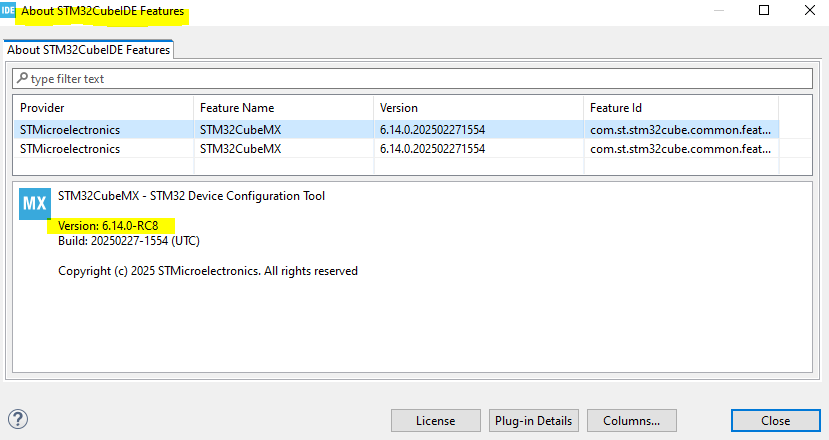
Task: Sort by the Feature Name column header
Action: pyautogui.click(x=282, y=108)
